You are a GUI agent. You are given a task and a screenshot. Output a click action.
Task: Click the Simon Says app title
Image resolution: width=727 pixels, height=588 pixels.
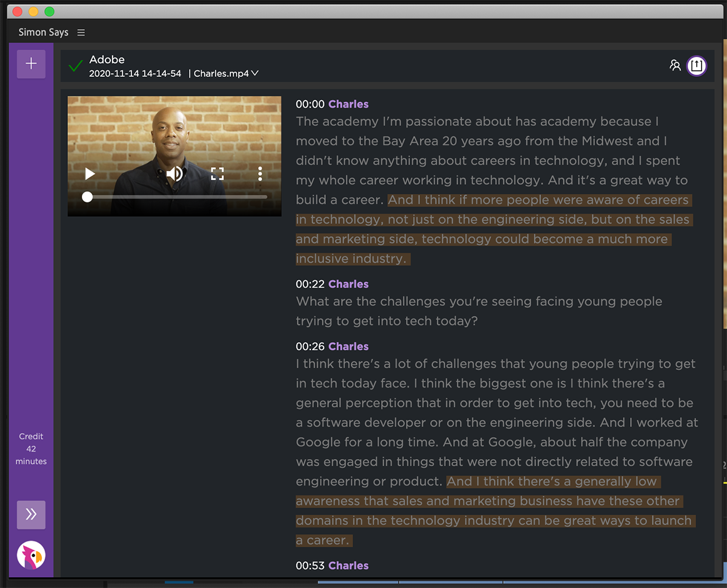[43, 32]
